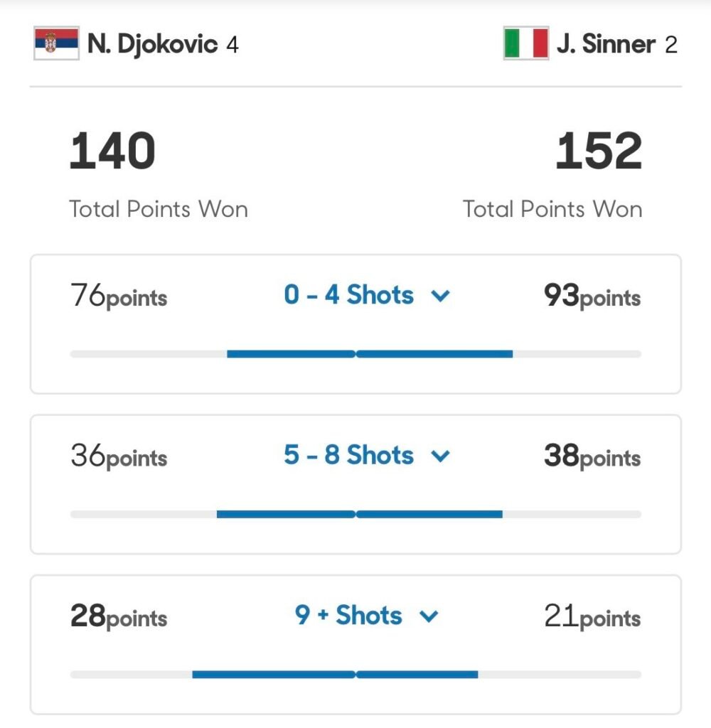Click Sinner's 21 points value
711x728 pixels.
[592, 616]
